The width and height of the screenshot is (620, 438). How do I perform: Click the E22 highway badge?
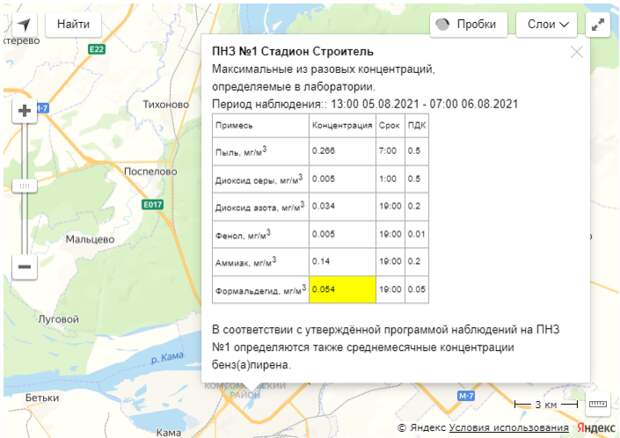pyautogui.click(x=96, y=48)
